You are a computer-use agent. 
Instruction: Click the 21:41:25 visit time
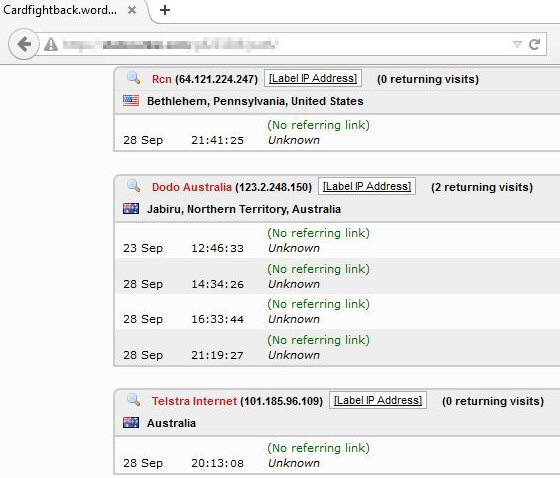218,140
